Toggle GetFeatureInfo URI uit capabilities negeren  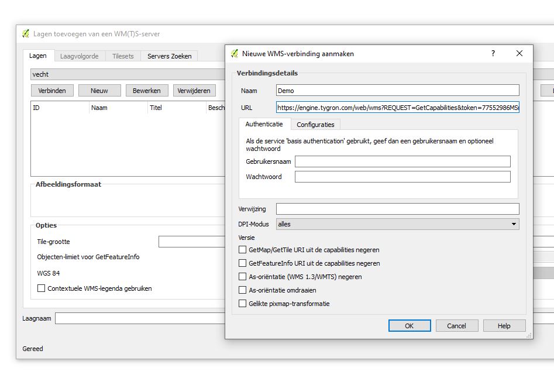243,263
